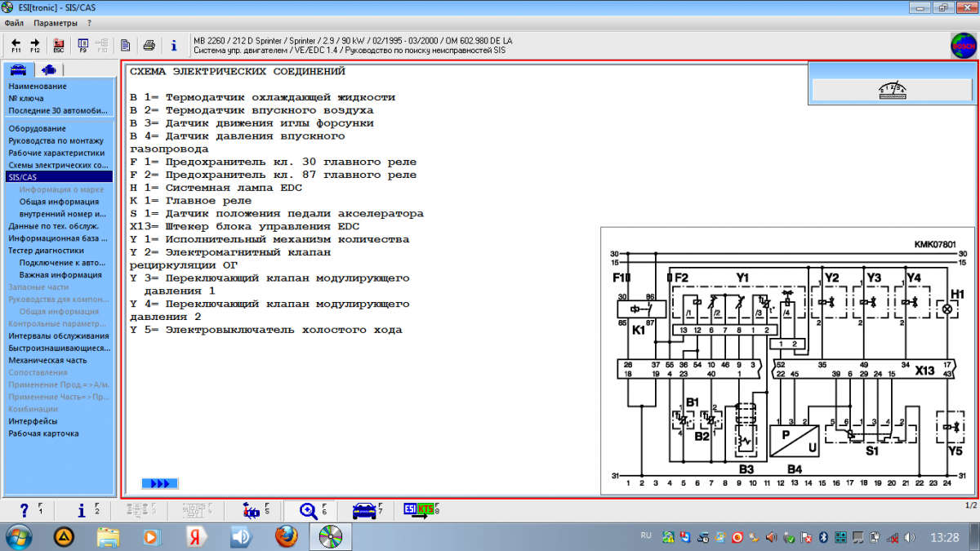Open the '?' help menu
The height and width of the screenshot is (551, 980).
89,23
